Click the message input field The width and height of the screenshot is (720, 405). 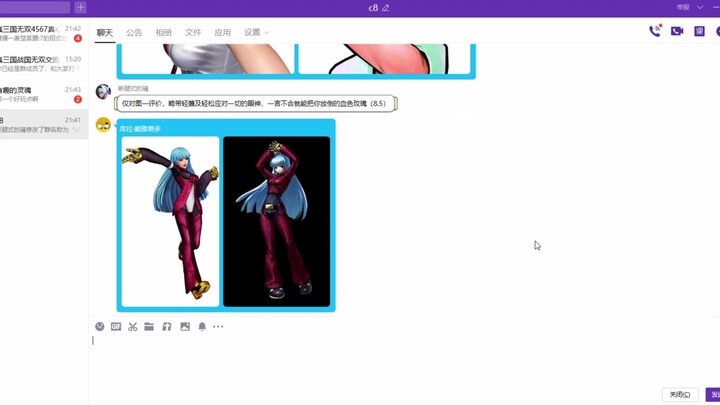[404, 360]
